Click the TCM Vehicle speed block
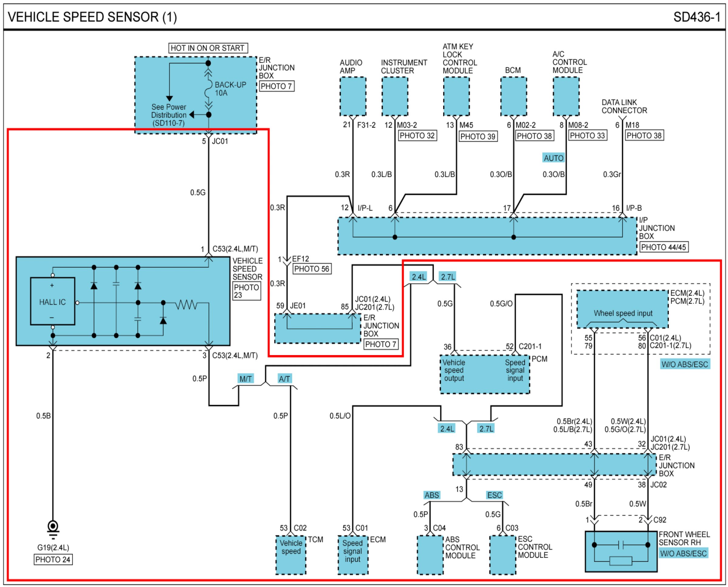The image size is (728, 587). 291,555
